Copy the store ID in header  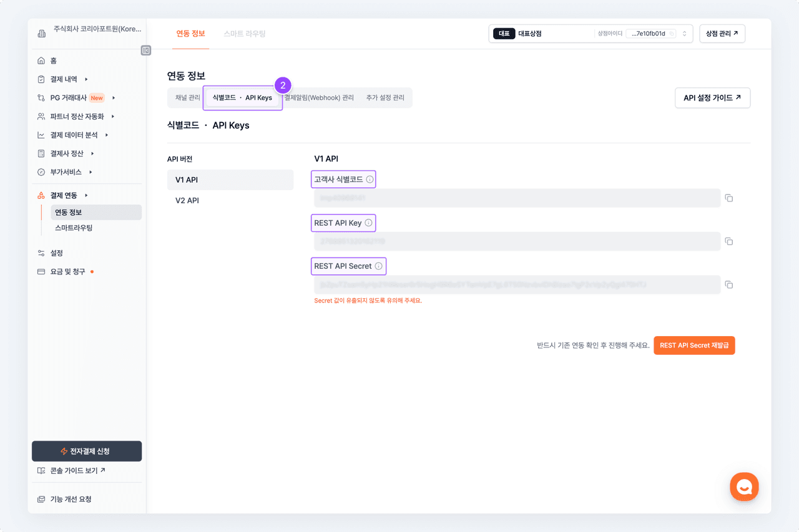tap(672, 34)
